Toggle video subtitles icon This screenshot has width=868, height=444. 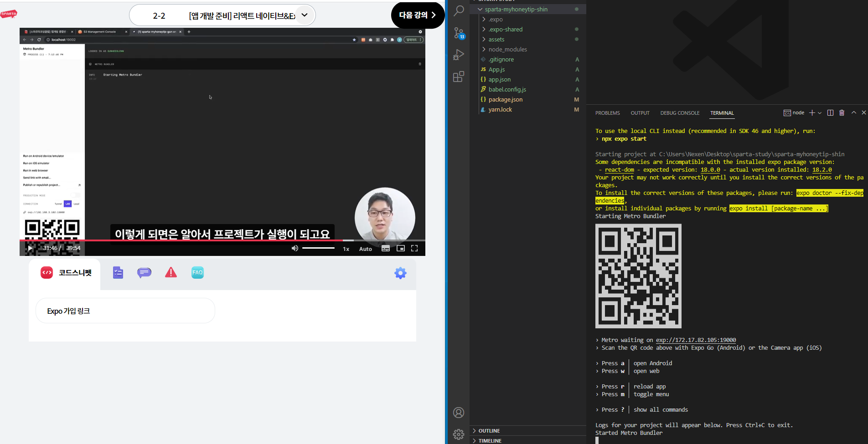[386, 248]
